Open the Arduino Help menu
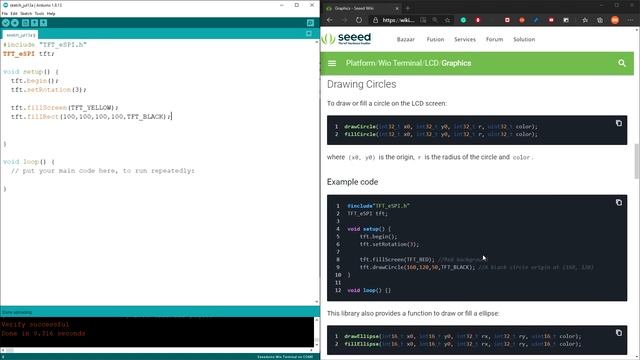The width and height of the screenshot is (640, 360). tap(51, 13)
